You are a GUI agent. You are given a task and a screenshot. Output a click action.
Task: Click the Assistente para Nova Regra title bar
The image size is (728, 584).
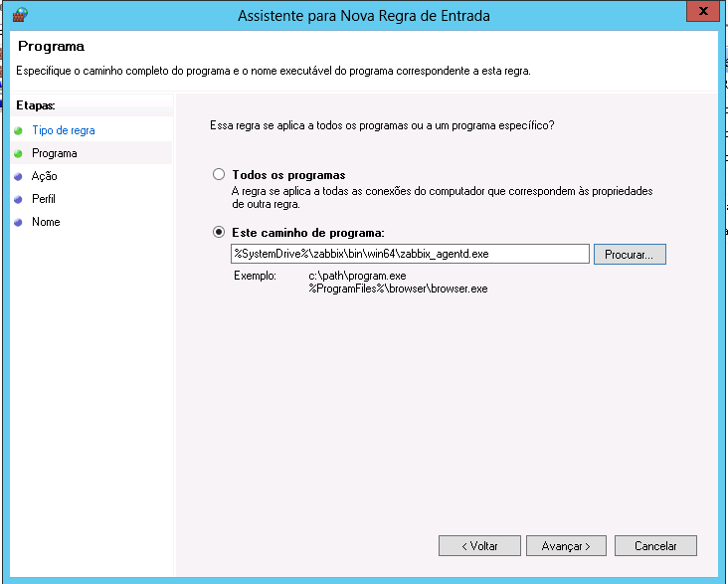364,16
